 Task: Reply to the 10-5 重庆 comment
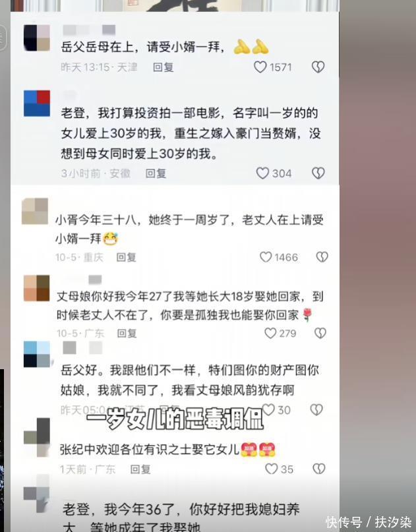tap(126, 257)
